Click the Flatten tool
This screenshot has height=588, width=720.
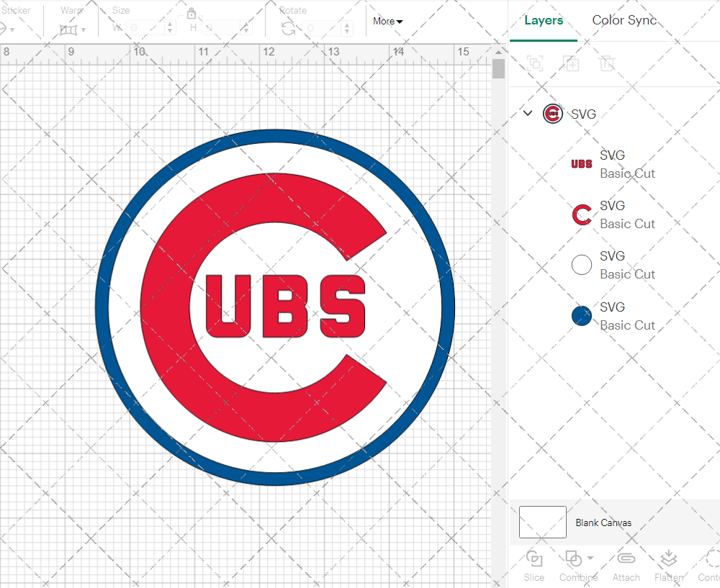669,566
